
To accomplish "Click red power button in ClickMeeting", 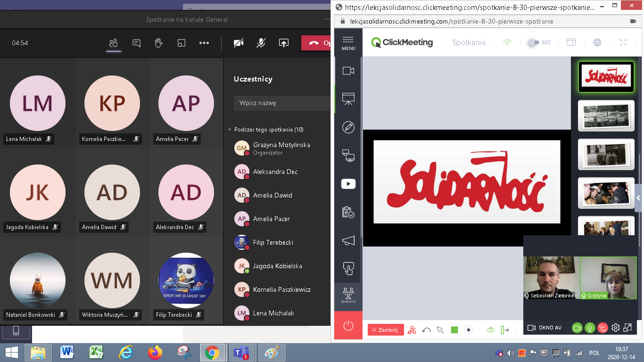I will (348, 325).
